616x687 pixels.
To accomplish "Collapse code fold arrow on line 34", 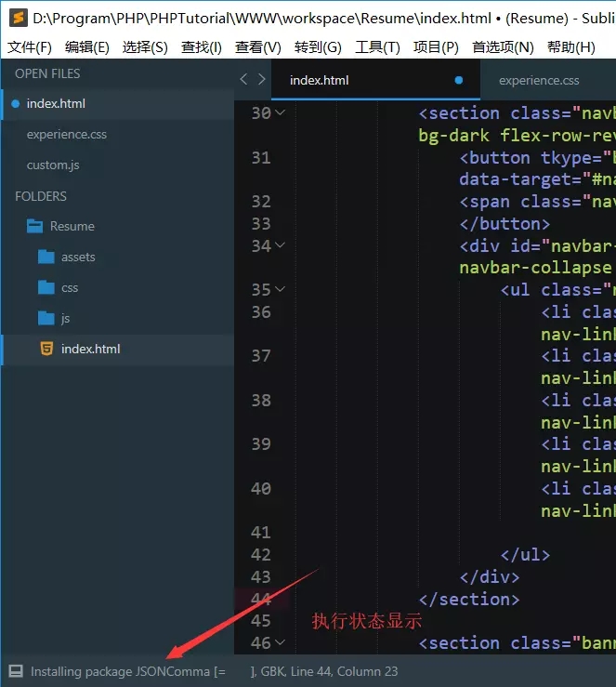I will coord(281,246).
